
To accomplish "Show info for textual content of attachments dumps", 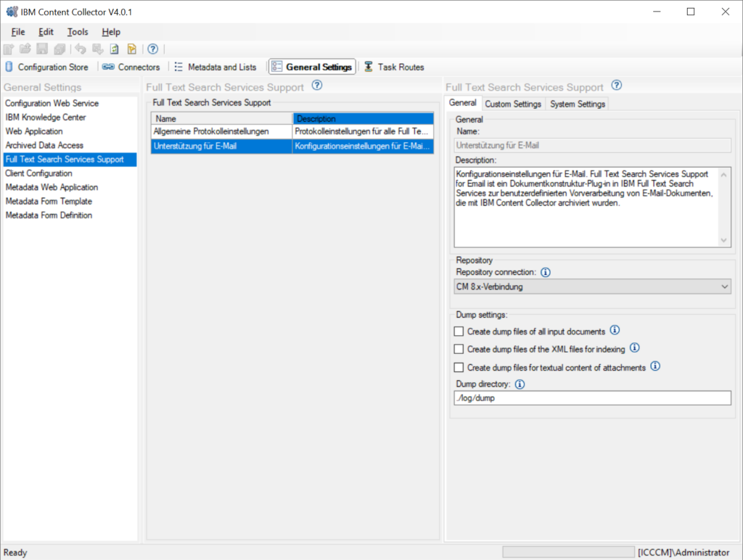I will point(655,366).
